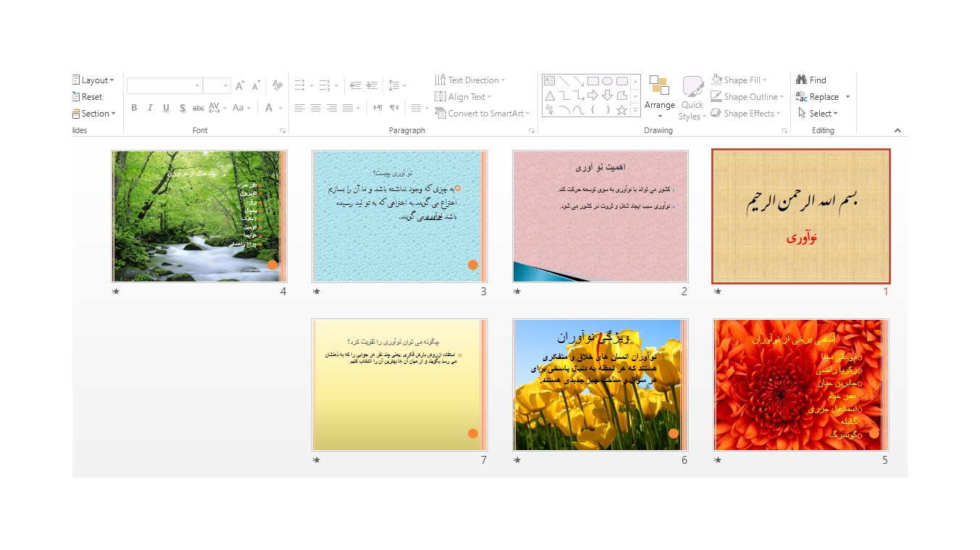Open the Justify alignment dropdown arrow
980x550 pixels.
[x=359, y=108]
